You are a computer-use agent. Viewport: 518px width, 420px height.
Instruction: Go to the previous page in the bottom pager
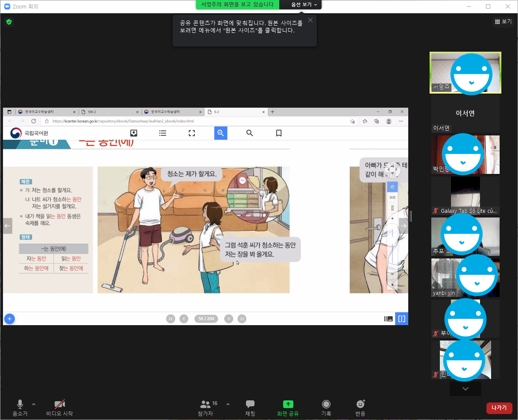coord(184,319)
